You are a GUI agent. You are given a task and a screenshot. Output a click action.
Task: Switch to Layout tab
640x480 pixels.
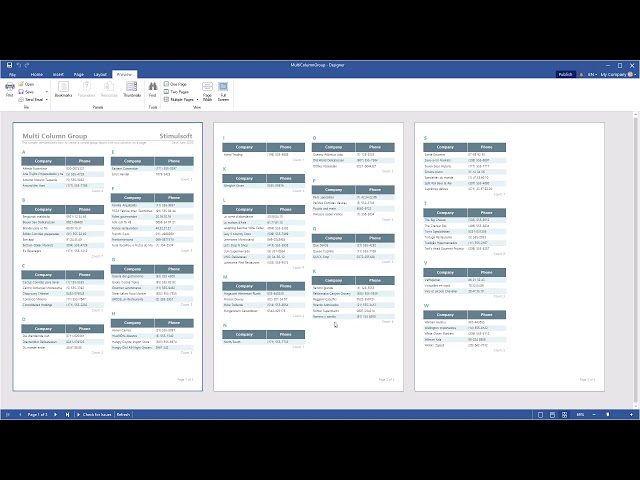pyautogui.click(x=100, y=74)
